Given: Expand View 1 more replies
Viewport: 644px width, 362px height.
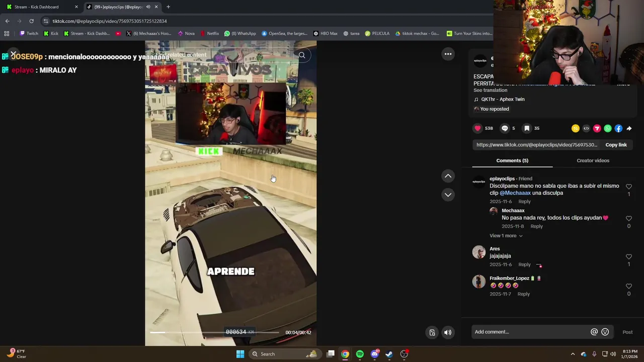Looking at the screenshot, I should click(506, 236).
